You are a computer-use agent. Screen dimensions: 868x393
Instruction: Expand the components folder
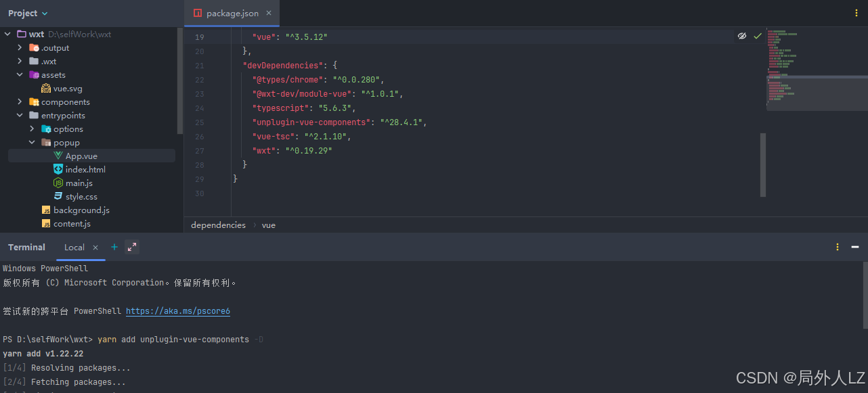click(x=20, y=101)
